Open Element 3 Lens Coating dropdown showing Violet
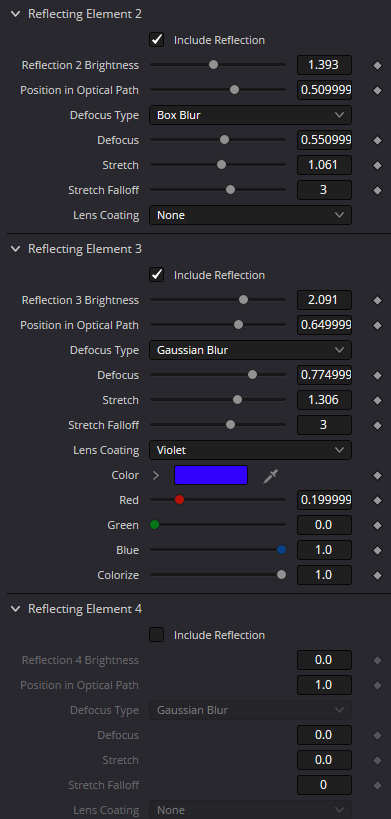Image resolution: width=391 pixels, height=819 pixels. (251, 450)
